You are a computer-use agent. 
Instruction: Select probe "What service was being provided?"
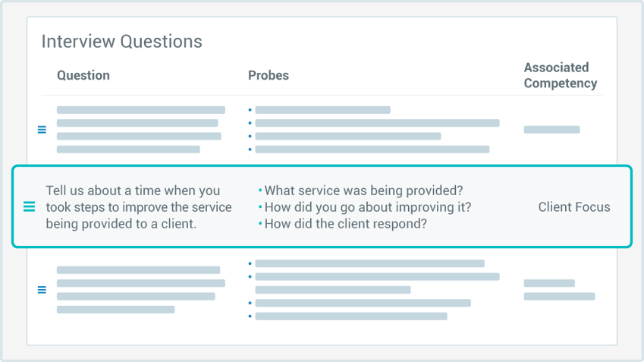pos(363,190)
